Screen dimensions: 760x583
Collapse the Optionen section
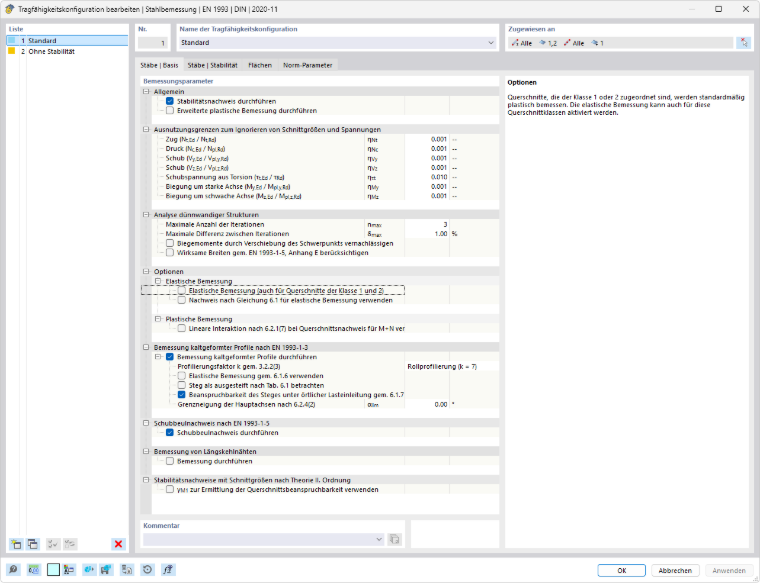[x=146, y=271]
